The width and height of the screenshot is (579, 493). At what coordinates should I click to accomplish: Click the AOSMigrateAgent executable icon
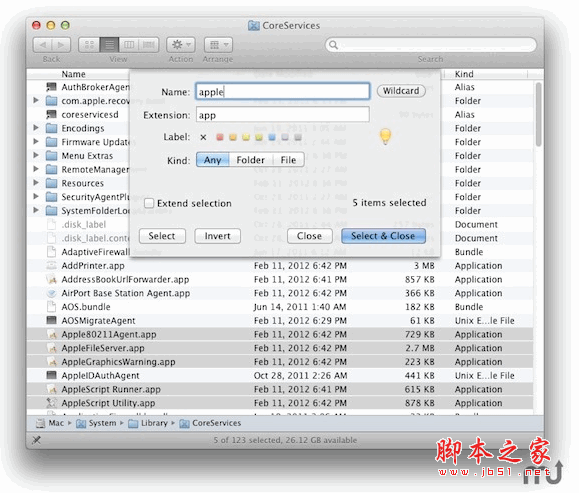pyautogui.click(x=51, y=321)
